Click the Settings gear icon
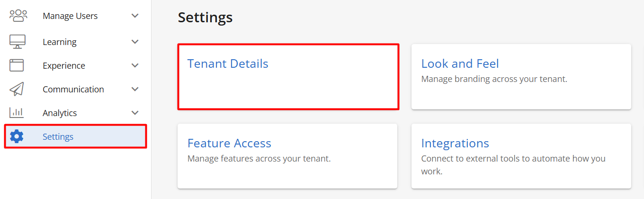 [17, 136]
